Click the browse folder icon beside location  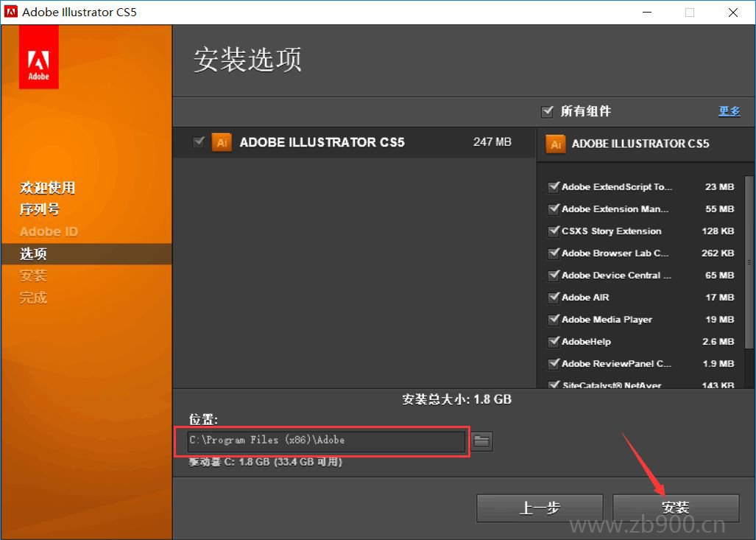coord(481,441)
